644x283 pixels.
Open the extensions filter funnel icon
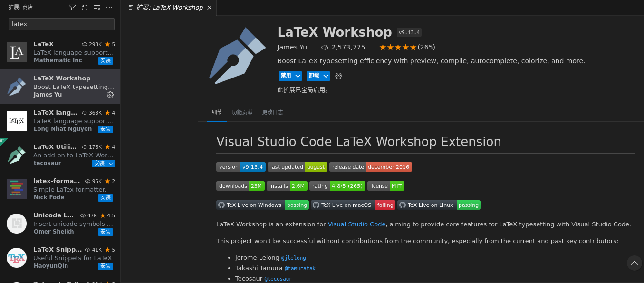(x=72, y=8)
